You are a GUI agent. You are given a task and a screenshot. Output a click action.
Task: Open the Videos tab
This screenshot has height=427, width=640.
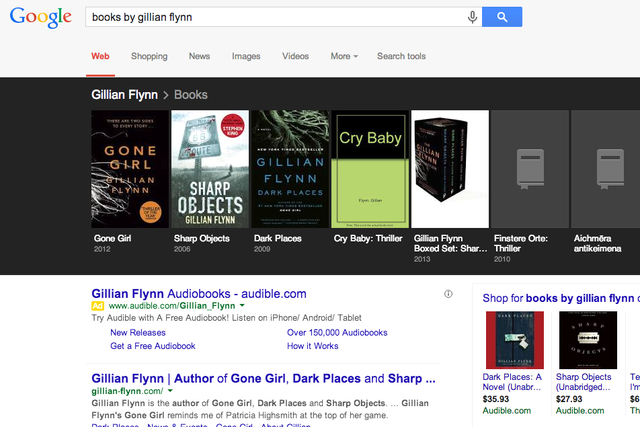point(295,56)
